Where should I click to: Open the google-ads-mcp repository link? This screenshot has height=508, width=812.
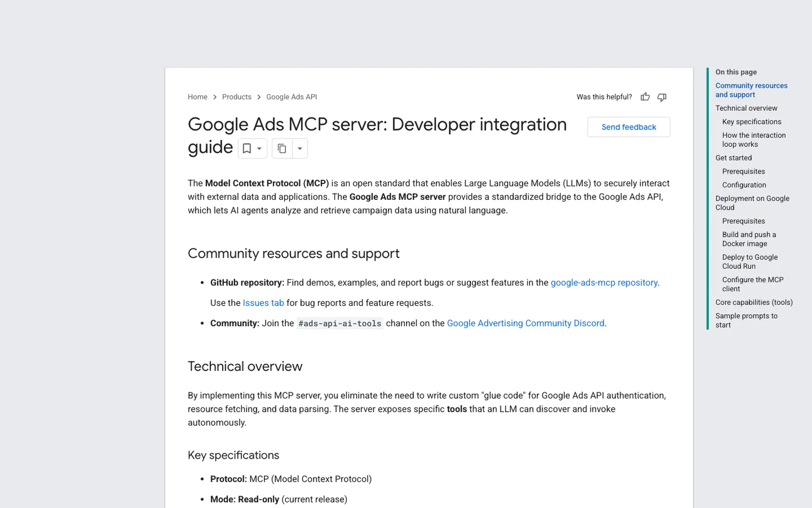tap(604, 283)
